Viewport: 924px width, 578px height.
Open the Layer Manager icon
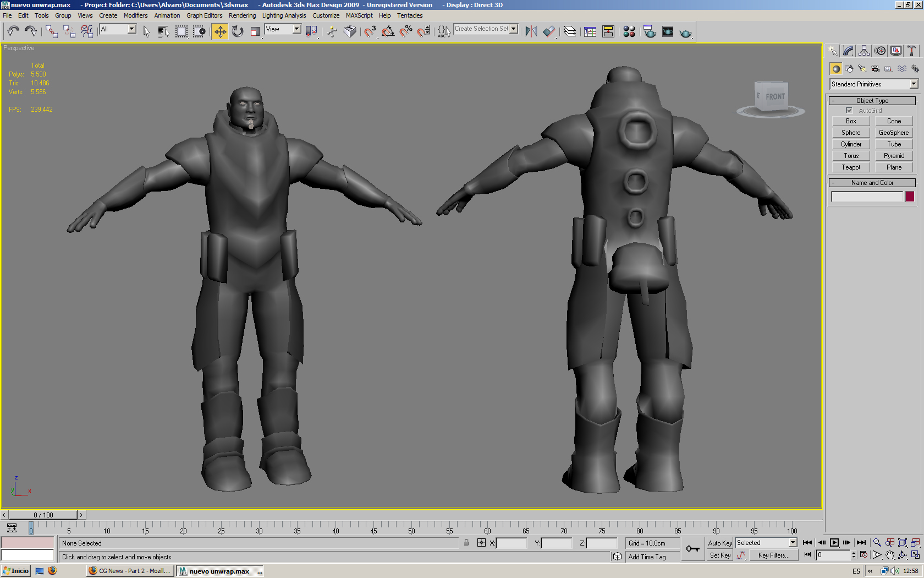[570, 32]
